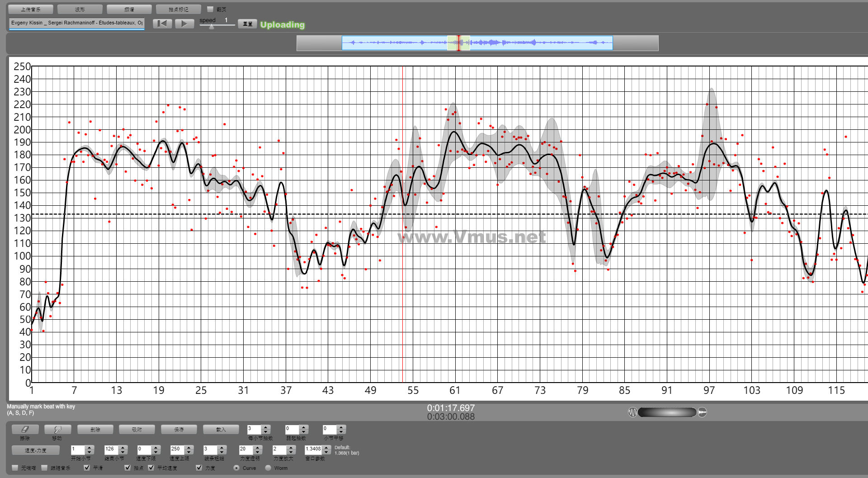Click the Default: 1.368(1 bar) text
Screen dimensions: 868x478
point(347,450)
